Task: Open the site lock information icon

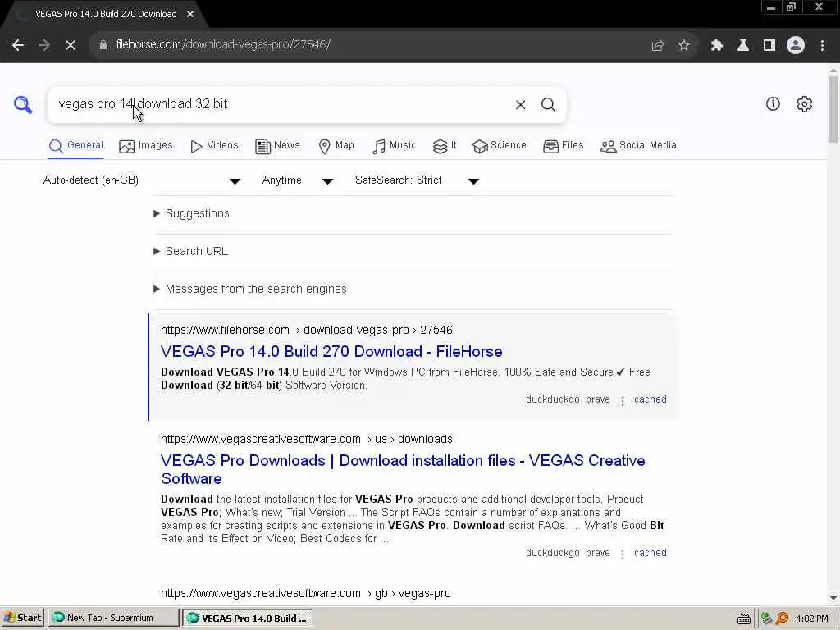Action: (x=103, y=45)
